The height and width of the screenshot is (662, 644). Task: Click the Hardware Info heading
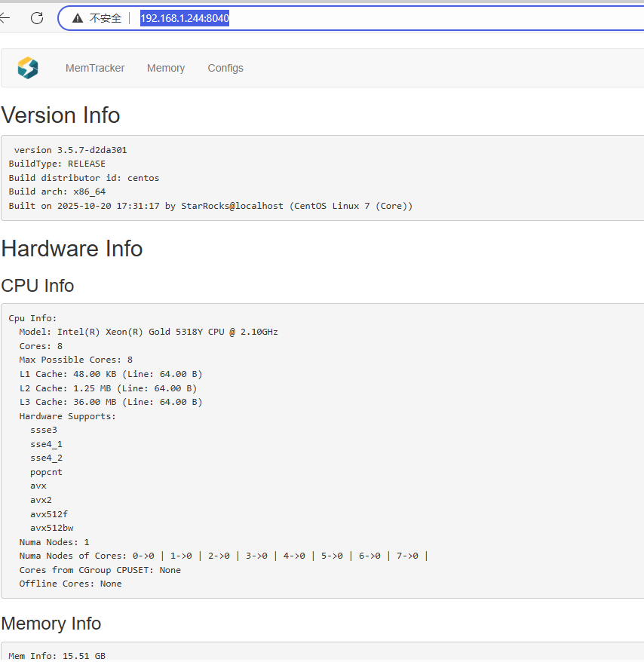[72, 248]
